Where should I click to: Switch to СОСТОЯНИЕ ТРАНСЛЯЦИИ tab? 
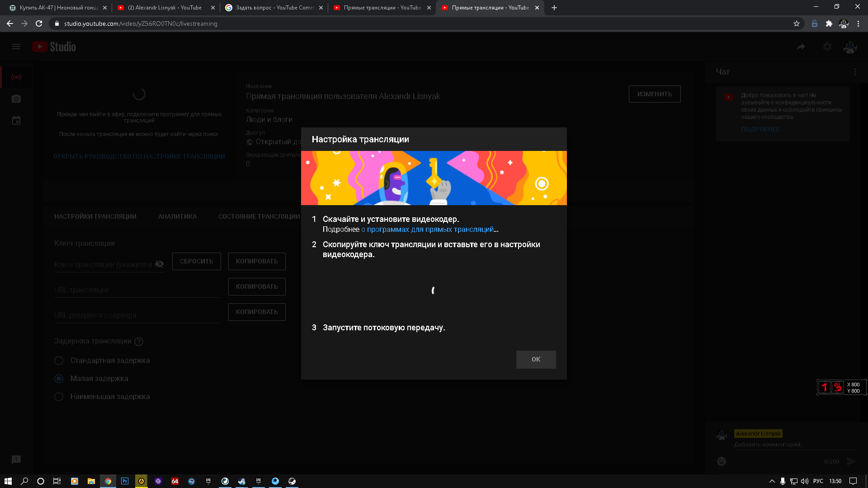[259, 216]
